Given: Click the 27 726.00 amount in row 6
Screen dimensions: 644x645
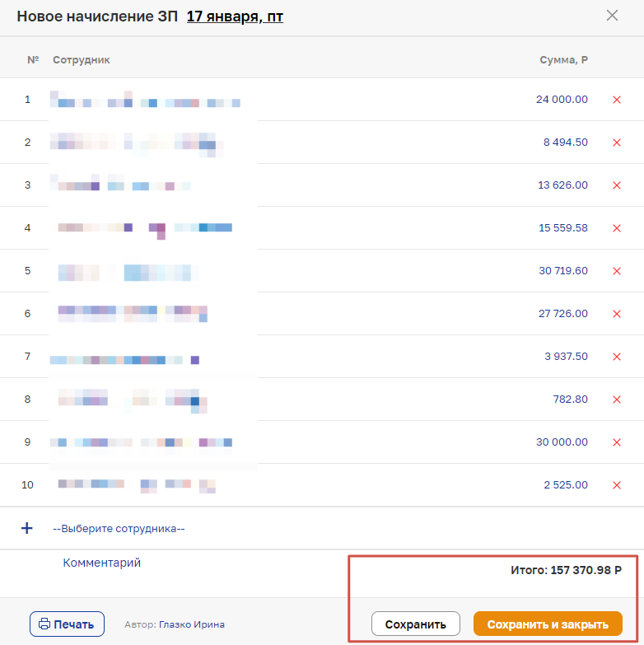Looking at the screenshot, I should tap(562, 314).
